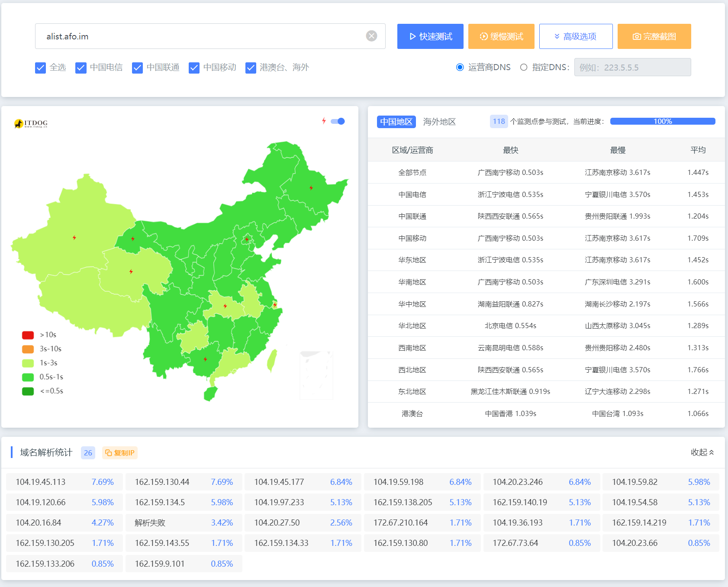Select the 指定DNS radio button
This screenshot has height=587, width=728.
(x=524, y=67)
